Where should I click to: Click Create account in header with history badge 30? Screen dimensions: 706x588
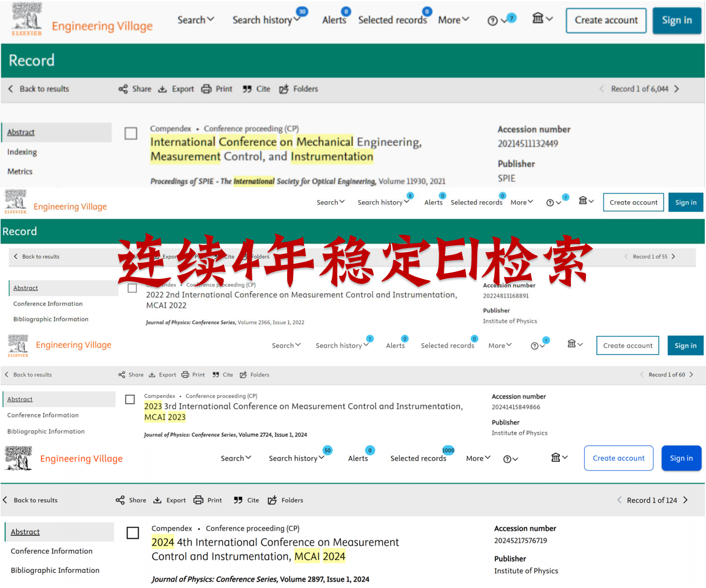(606, 20)
